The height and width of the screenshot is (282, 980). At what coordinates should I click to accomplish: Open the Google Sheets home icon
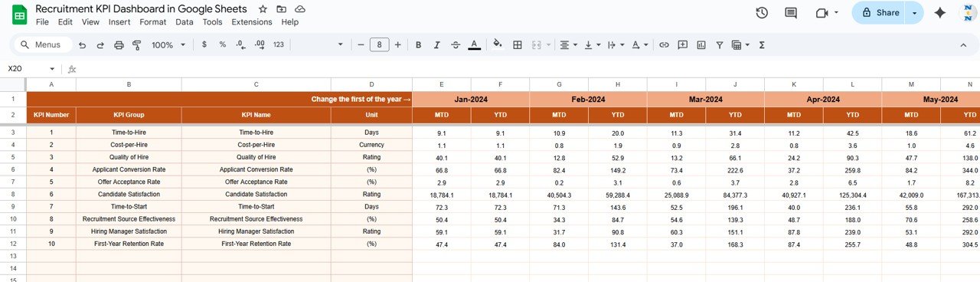click(19, 15)
